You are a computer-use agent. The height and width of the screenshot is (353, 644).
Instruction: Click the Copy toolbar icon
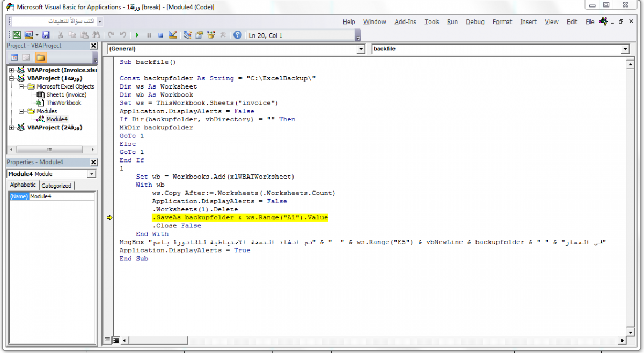point(72,35)
